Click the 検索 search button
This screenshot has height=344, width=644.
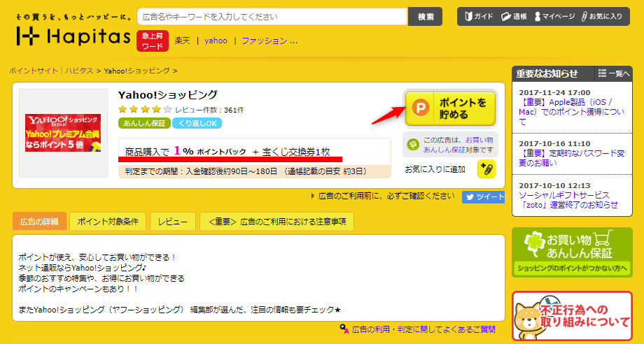click(425, 16)
